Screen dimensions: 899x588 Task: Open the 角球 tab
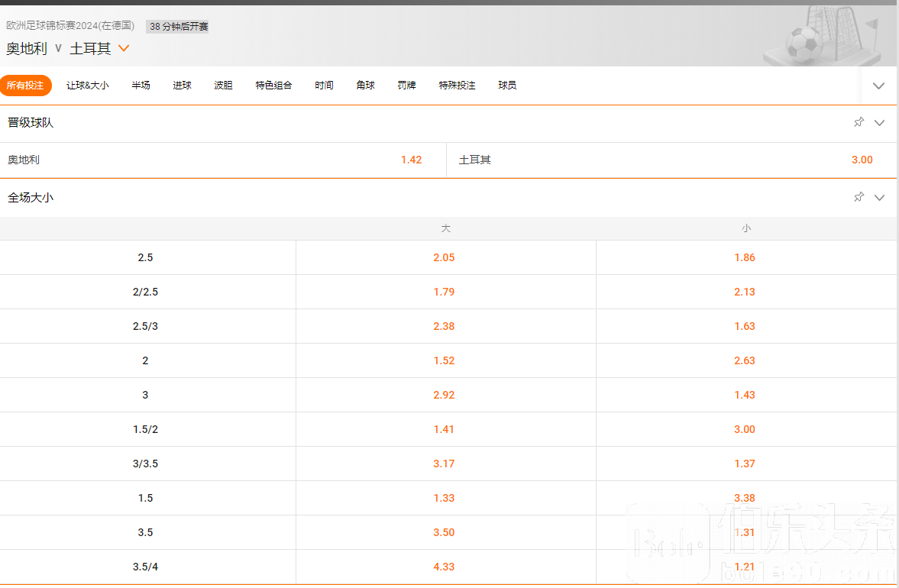(x=365, y=86)
